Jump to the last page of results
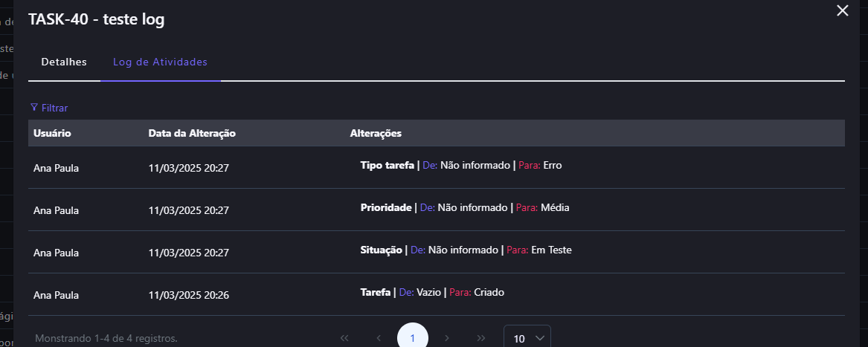The width and height of the screenshot is (868, 347). (481, 338)
